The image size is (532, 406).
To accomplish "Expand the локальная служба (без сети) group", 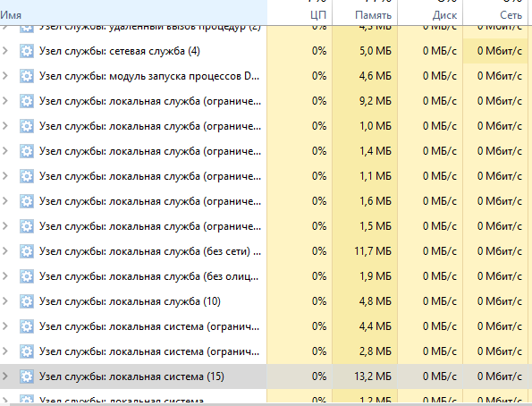I will click(5, 251).
